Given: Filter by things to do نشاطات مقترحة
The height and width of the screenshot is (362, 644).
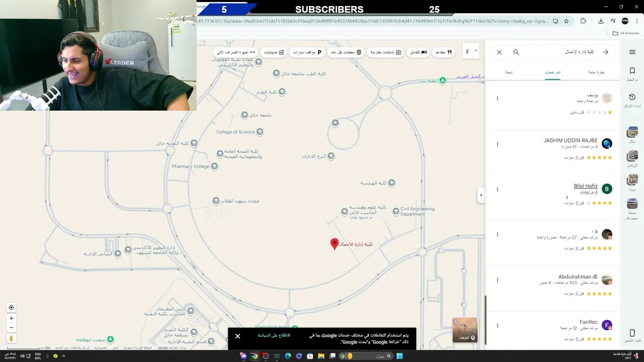Looking at the screenshot, I should point(385,52).
